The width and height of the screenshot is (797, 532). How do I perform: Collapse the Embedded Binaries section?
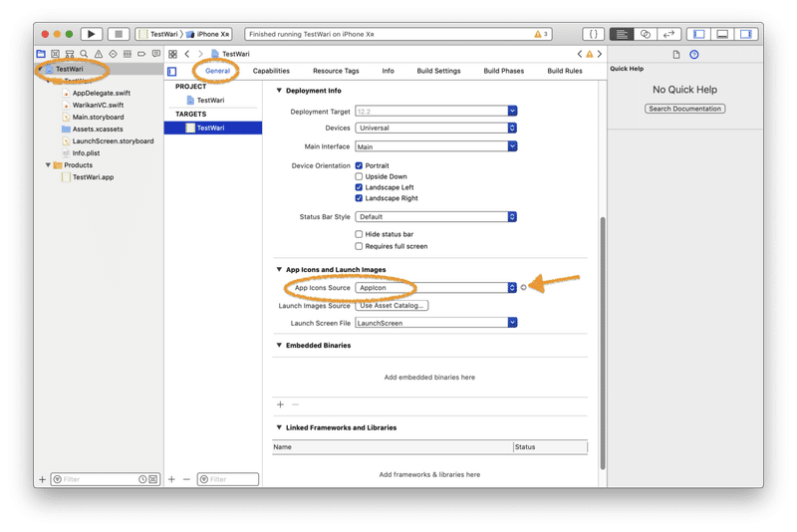pyautogui.click(x=279, y=345)
